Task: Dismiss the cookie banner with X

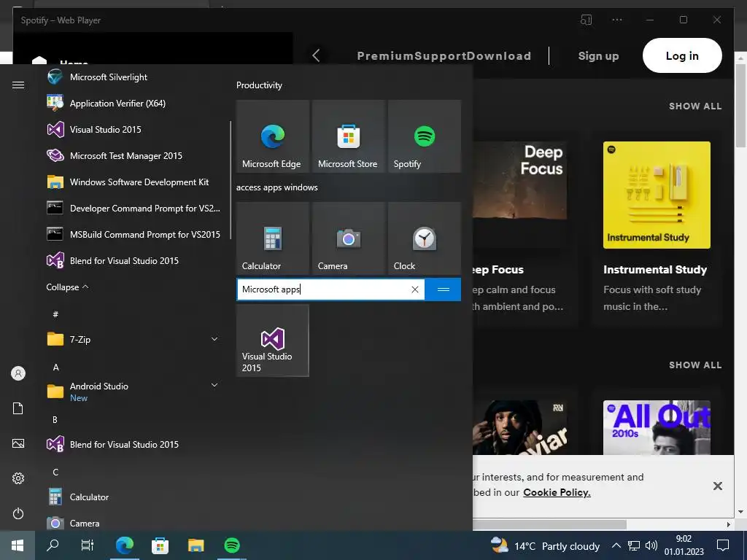Action: [x=718, y=486]
